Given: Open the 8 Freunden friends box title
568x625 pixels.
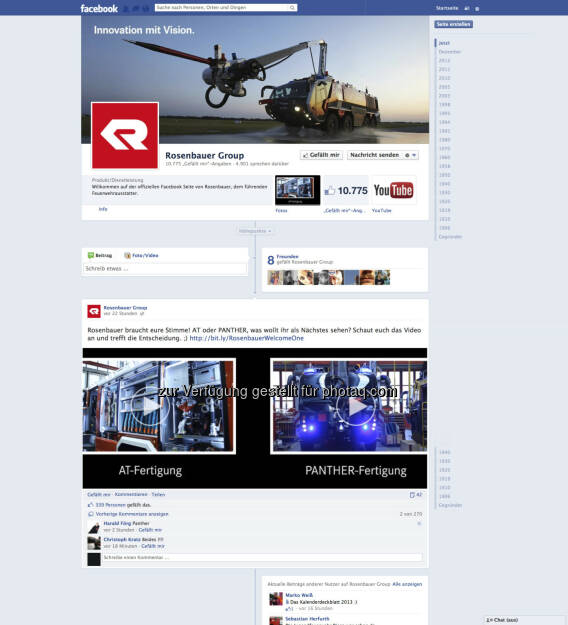Looking at the screenshot, I should pyautogui.click(x=287, y=256).
